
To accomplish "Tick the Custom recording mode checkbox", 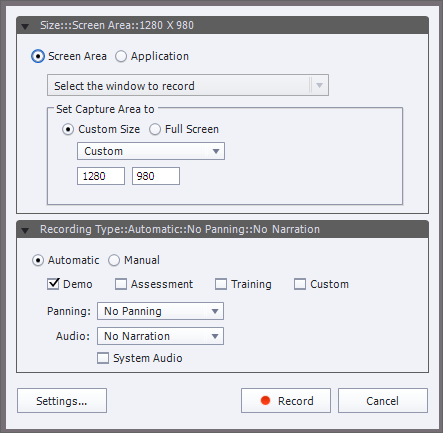I will click(300, 284).
